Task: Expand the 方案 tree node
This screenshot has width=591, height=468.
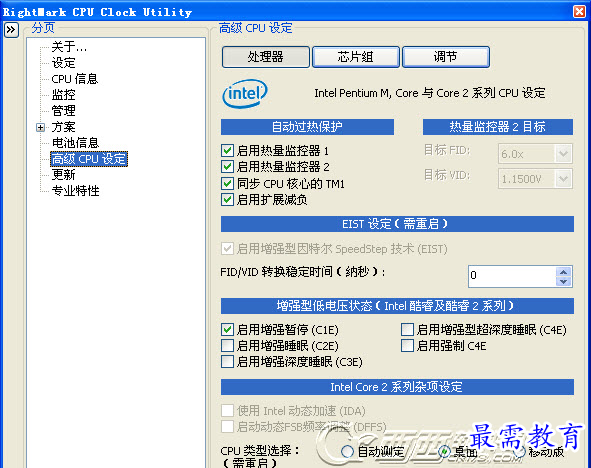Action: pos(40,127)
